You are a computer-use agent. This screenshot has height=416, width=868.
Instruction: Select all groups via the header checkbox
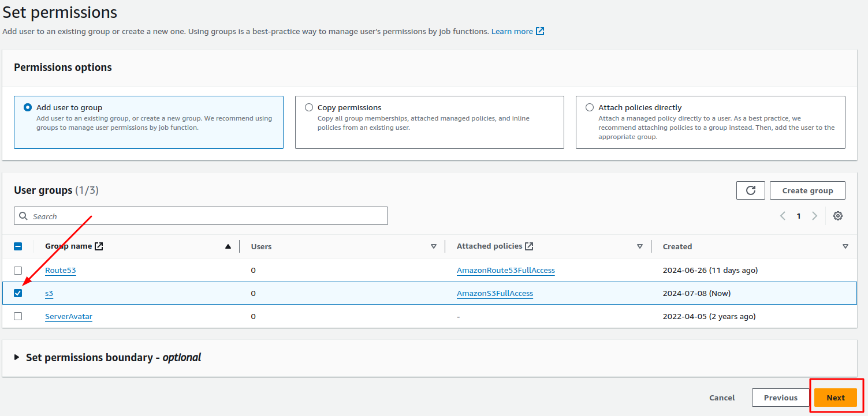18,246
